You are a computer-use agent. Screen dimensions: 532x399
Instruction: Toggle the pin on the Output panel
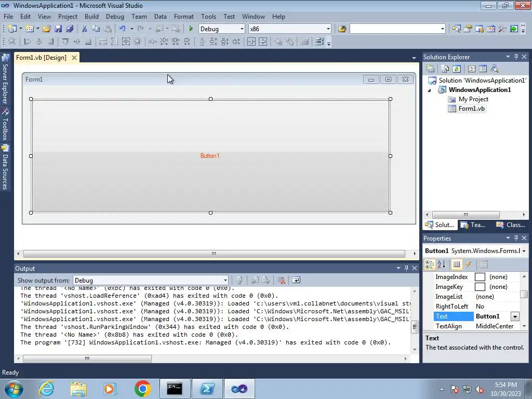(406, 268)
